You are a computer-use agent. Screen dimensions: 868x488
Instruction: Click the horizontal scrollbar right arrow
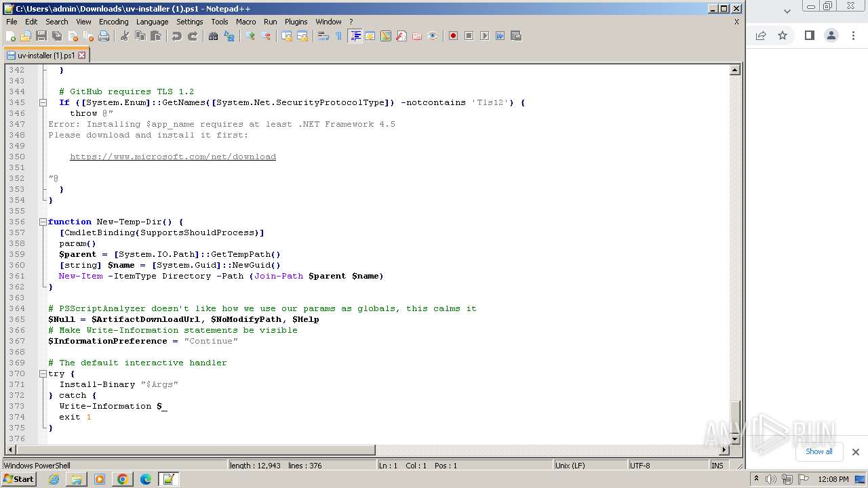724,449
